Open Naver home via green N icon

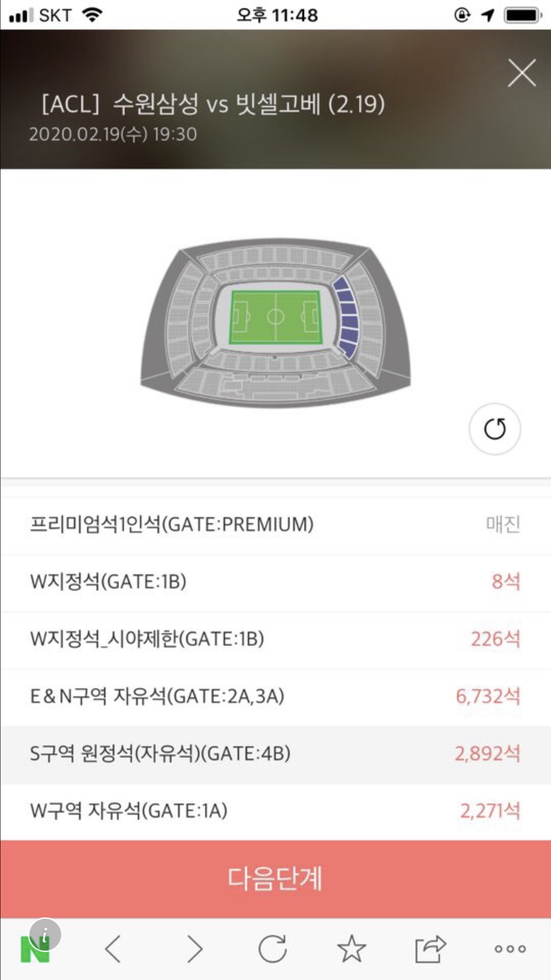[x=35, y=950]
